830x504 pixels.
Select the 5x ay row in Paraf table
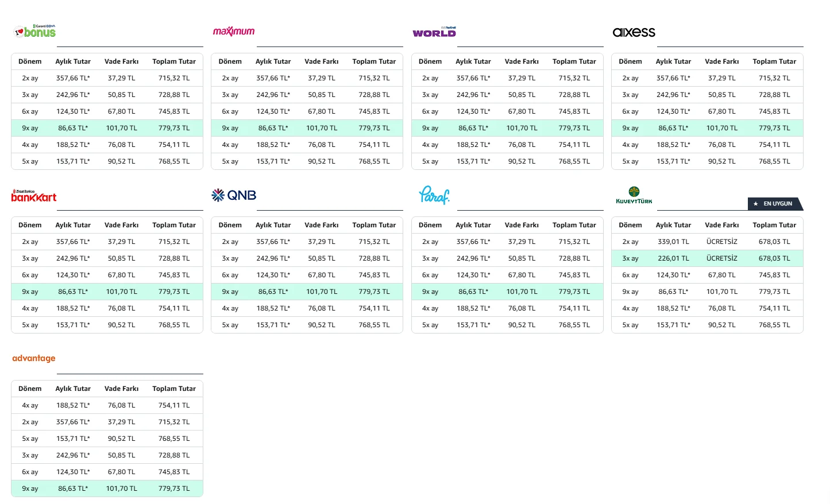(507, 325)
